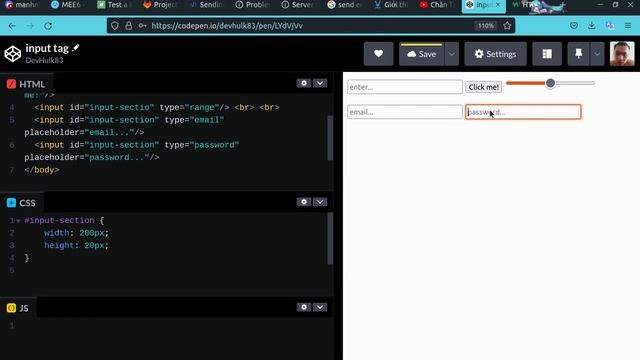
Task: Switch to the 'Test a' browser tab
Action: (113, 5)
